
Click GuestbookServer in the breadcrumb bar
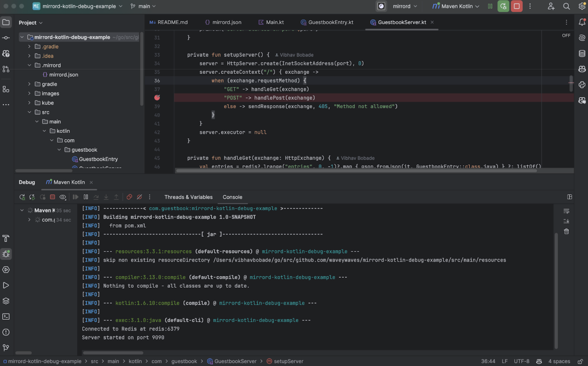coord(235,361)
